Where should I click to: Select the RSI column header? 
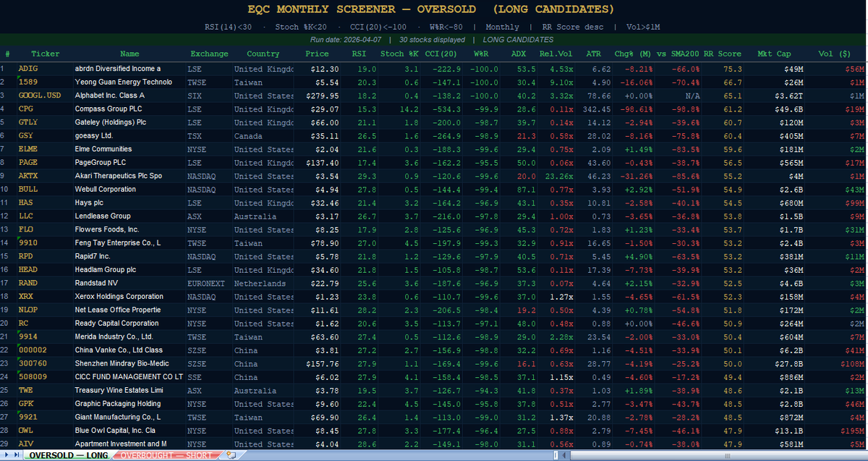point(359,54)
